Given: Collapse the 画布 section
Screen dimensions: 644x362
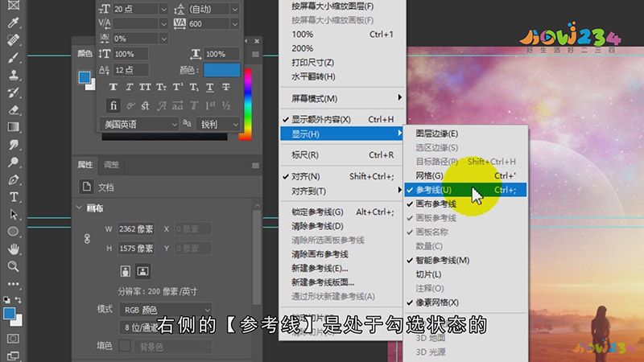Looking at the screenshot, I should 79,208.
